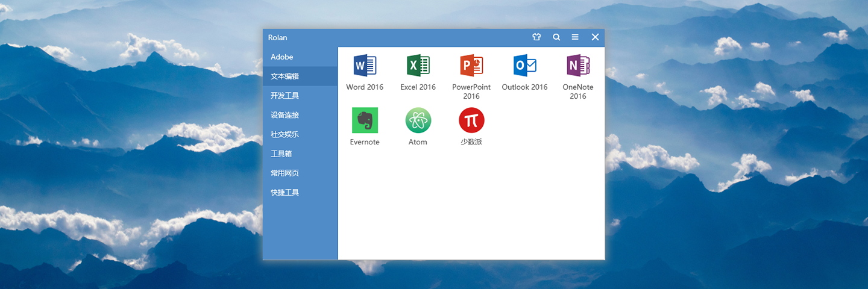
Task: Open the 工具箱 group
Action: (300, 154)
